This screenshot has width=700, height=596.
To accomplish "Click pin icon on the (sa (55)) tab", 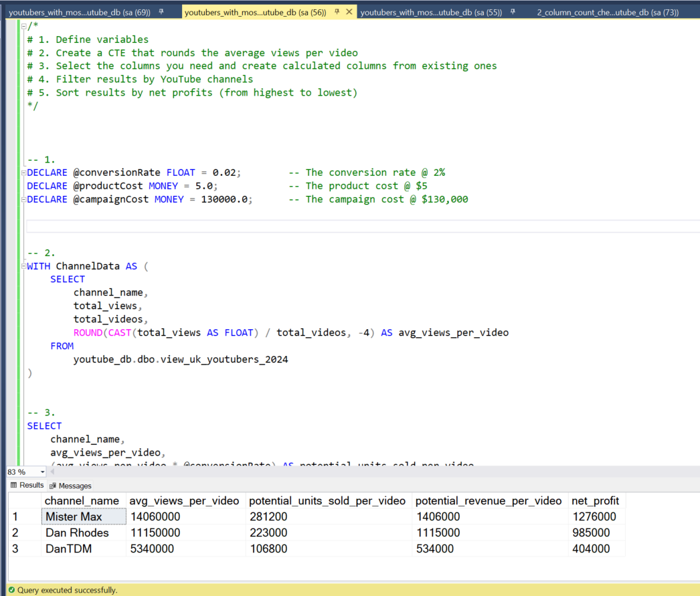I will 513,12.
